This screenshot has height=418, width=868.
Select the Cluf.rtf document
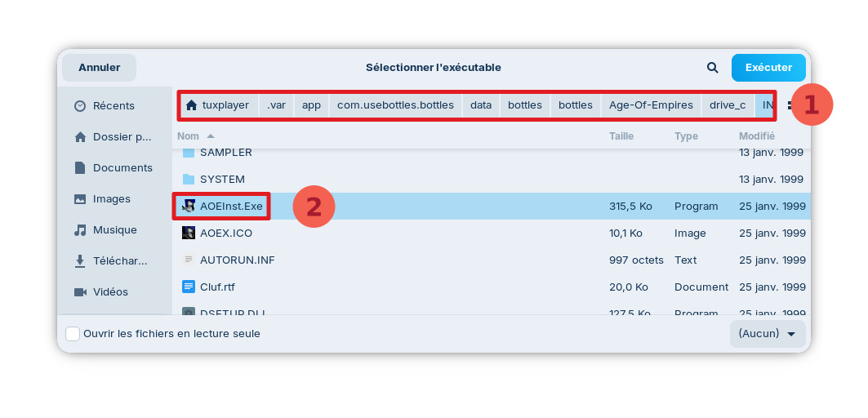[217, 287]
